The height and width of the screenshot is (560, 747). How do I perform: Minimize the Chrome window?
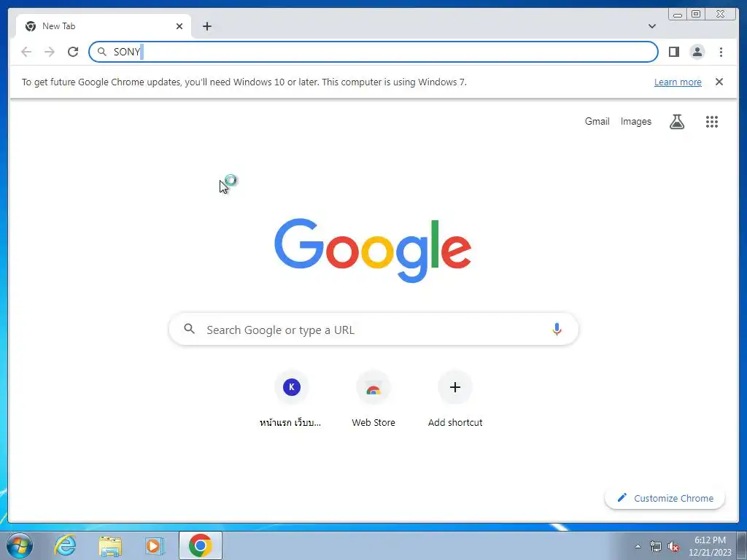point(678,15)
